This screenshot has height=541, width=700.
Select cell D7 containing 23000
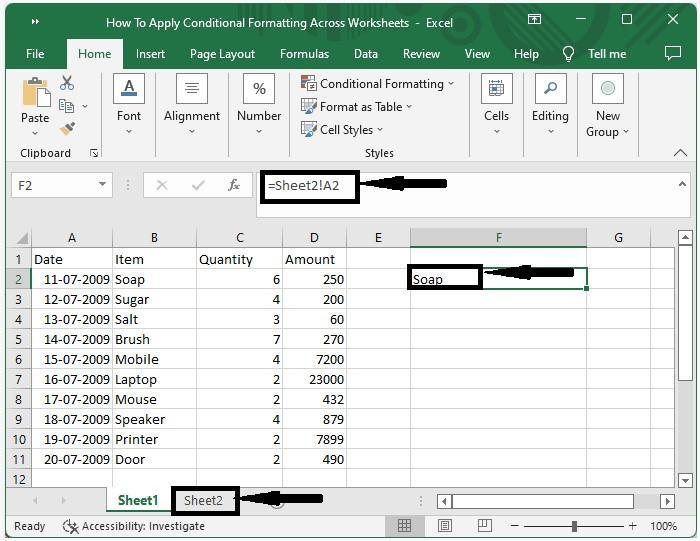[x=314, y=380]
